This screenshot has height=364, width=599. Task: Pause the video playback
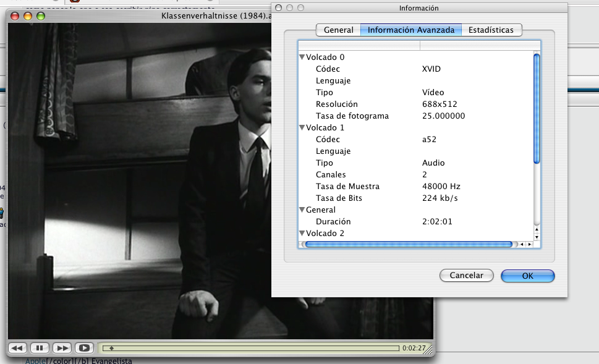coord(40,348)
